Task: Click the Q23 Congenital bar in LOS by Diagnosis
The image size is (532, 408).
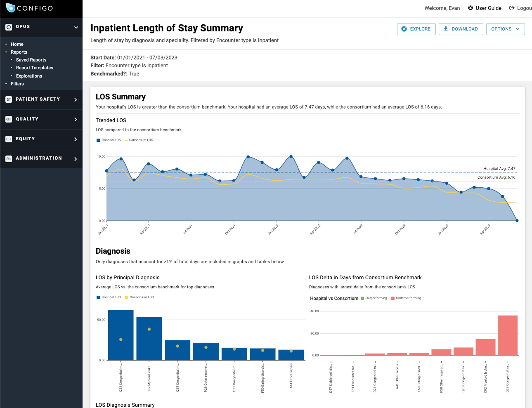Action: tap(121, 335)
